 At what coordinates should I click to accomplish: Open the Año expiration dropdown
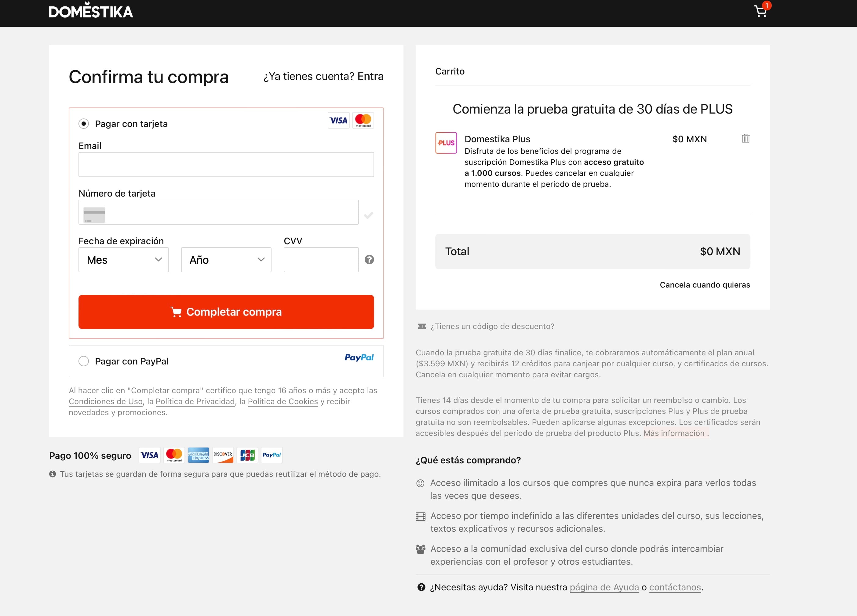(226, 260)
